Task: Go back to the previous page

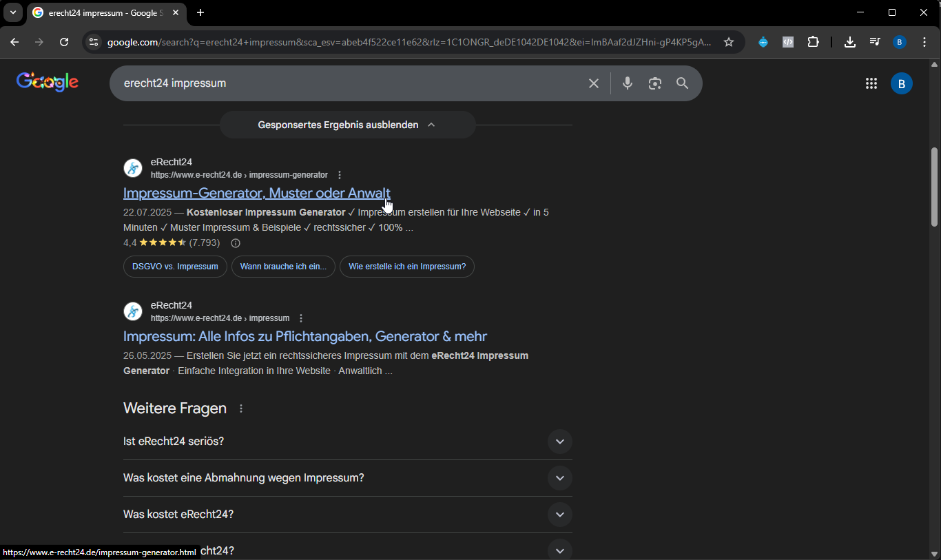Action: pos(14,42)
